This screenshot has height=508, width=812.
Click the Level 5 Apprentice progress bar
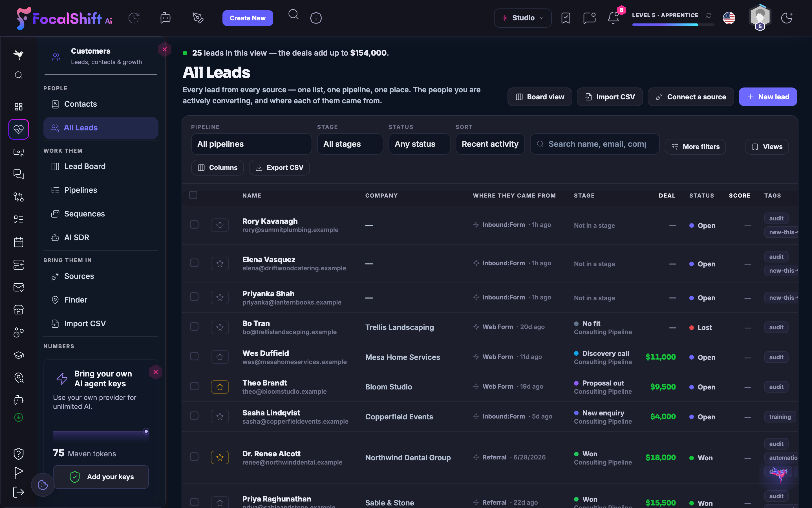point(673,25)
